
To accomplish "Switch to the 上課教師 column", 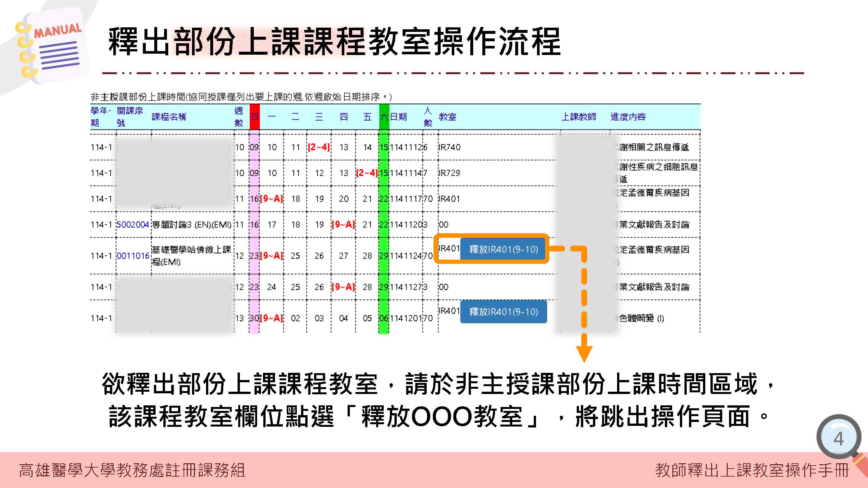I will click(579, 117).
